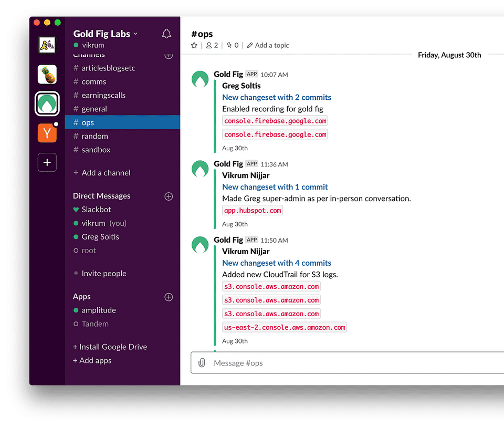This screenshot has width=504, height=427.
Task: Click app.hubspot.com link tag
Action: 253,211
